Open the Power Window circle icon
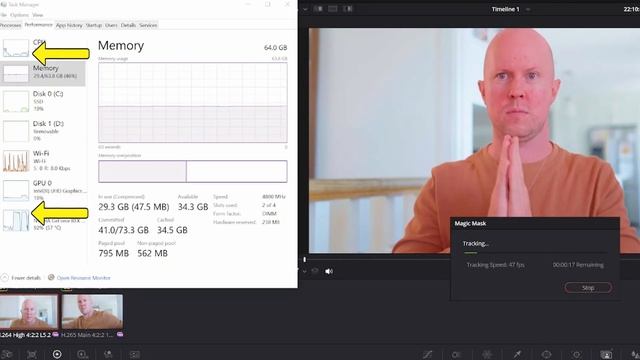The image size is (640, 360). [547, 354]
